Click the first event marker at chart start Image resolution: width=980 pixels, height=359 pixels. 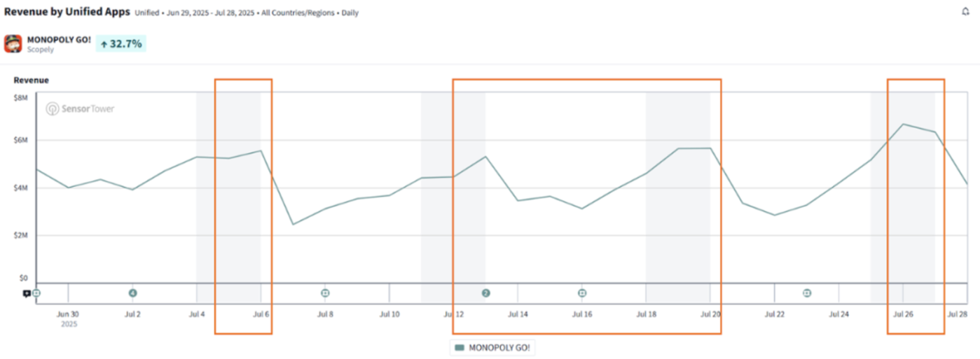click(36, 293)
